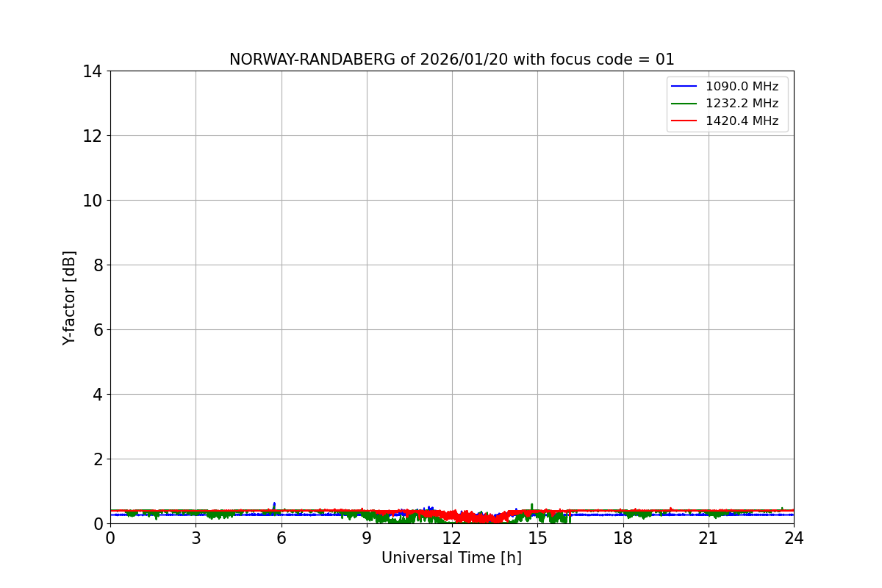Click x-axis tick label 24

click(794, 538)
